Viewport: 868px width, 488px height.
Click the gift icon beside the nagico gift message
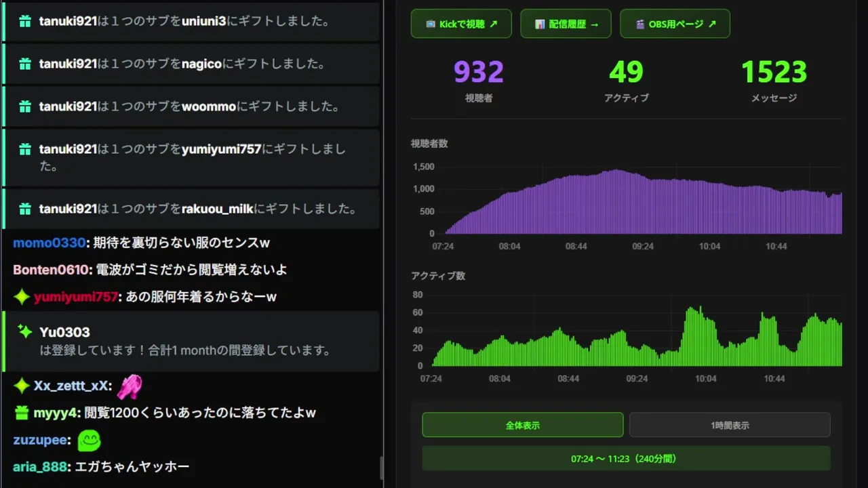[x=25, y=64]
